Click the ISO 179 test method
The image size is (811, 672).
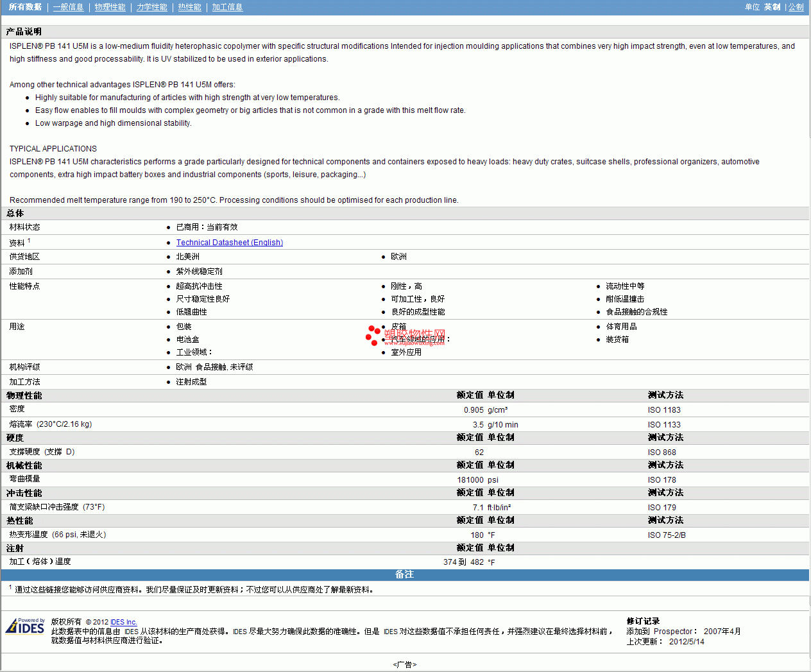662,508
